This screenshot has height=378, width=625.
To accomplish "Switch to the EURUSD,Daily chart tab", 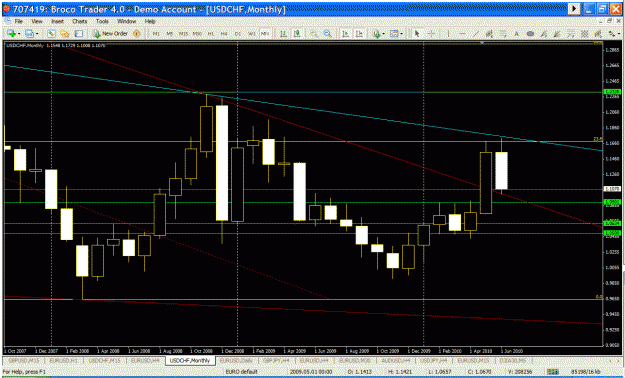I will pos(236,360).
